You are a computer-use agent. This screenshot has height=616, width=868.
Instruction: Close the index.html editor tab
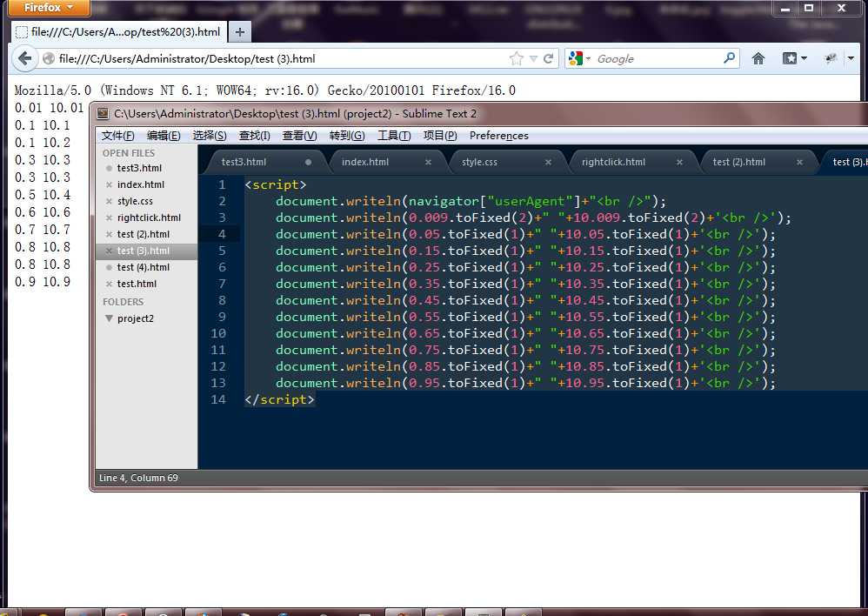coord(428,163)
